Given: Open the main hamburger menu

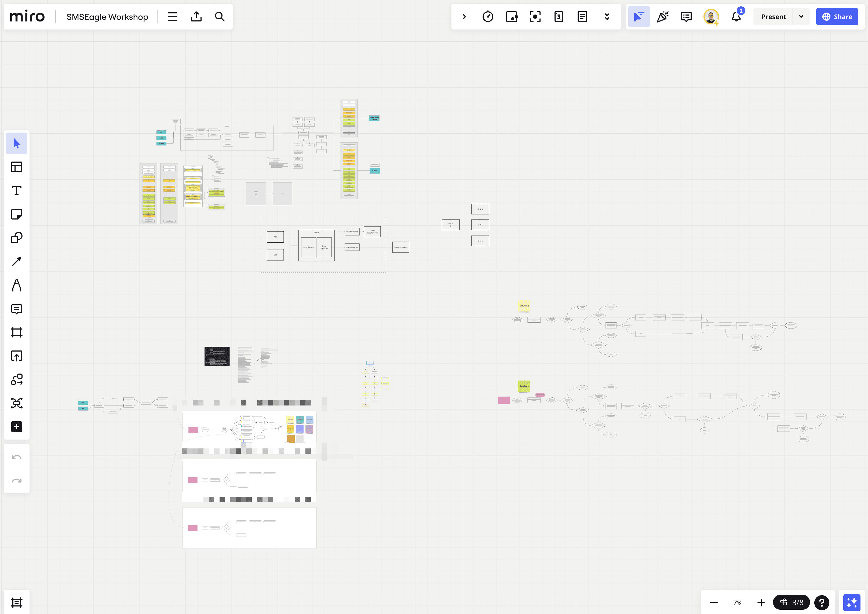Looking at the screenshot, I should [x=172, y=17].
